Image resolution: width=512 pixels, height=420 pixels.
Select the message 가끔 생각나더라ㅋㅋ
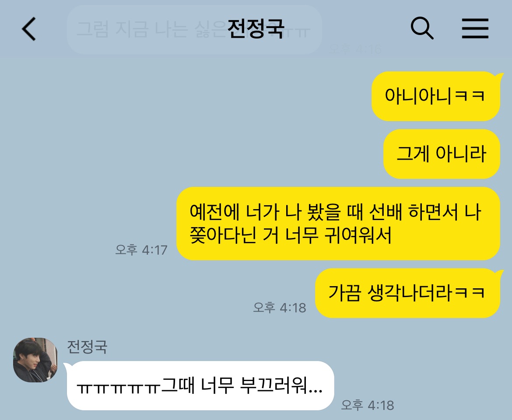pyautogui.click(x=407, y=293)
